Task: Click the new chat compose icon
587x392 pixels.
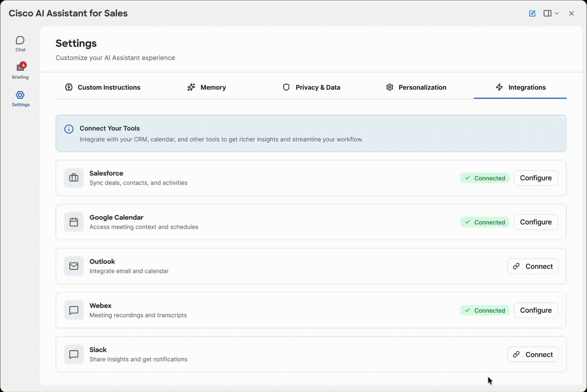Action: coord(532,13)
